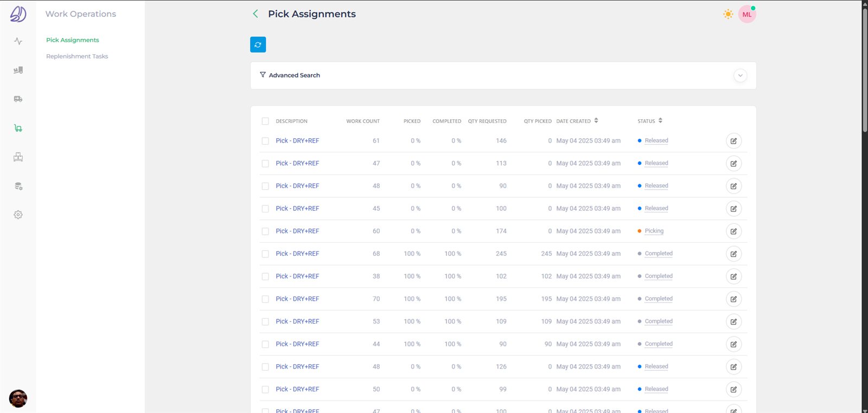Viewport: 868px width, 413px height.
Task: Sort by Date Created column arrows
Action: click(x=596, y=120)
